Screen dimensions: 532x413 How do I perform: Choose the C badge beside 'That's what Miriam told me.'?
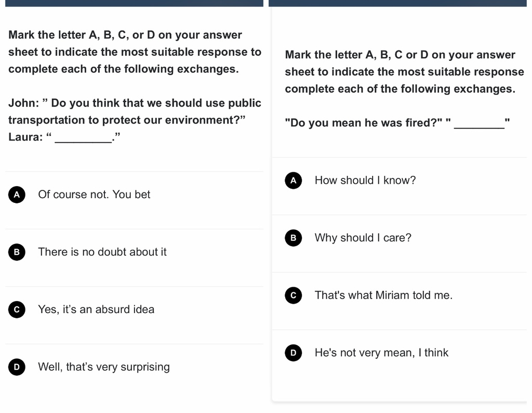(x=294, y=295)
